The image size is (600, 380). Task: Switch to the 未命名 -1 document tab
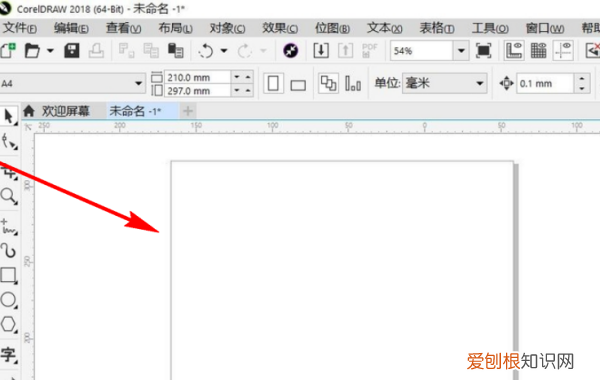(135, 111)
